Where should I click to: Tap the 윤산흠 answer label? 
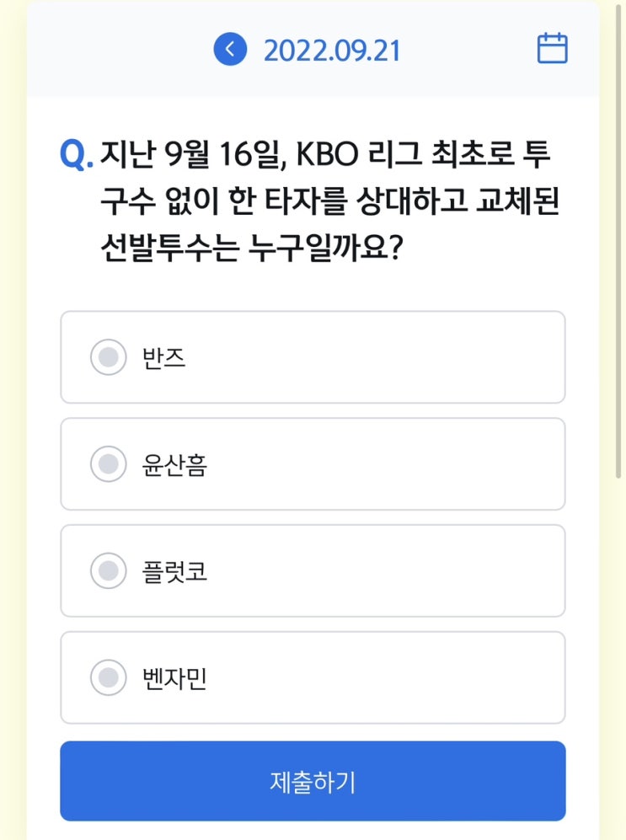(174, 464)
